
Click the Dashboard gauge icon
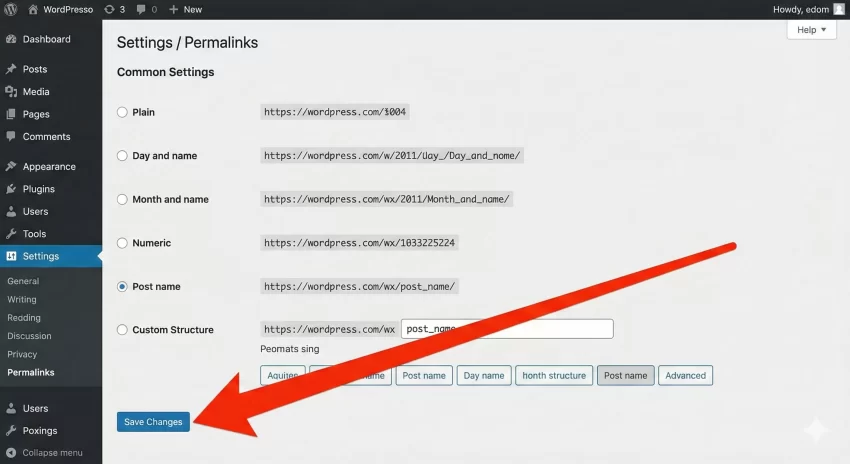(11, 39)
